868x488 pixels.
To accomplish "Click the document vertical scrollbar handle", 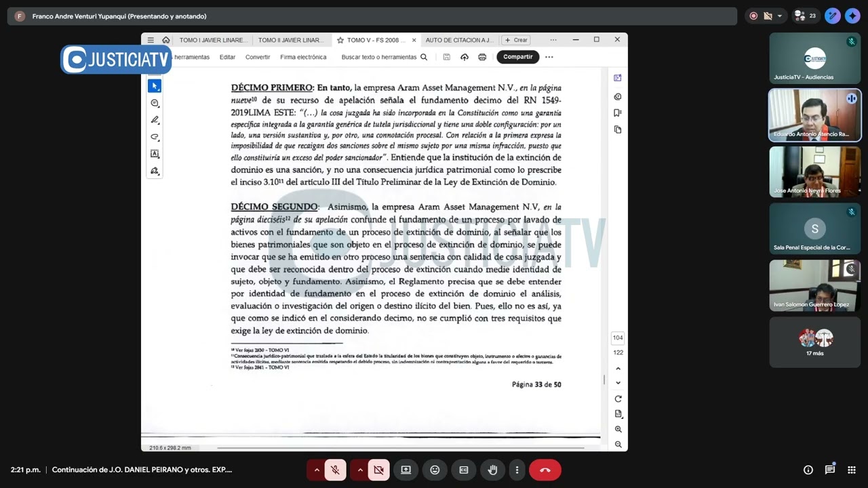I will [x=604, y=380].
